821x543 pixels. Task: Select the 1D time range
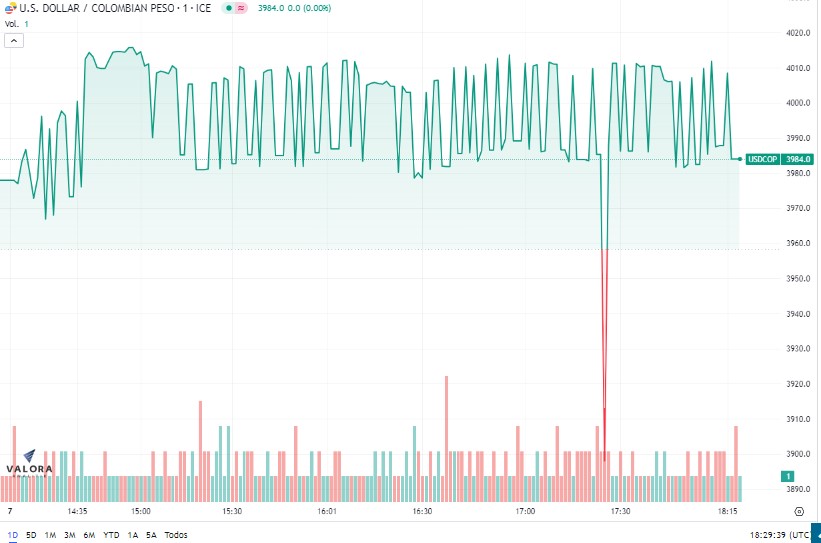pyautogui.click(x=13, y=535)
